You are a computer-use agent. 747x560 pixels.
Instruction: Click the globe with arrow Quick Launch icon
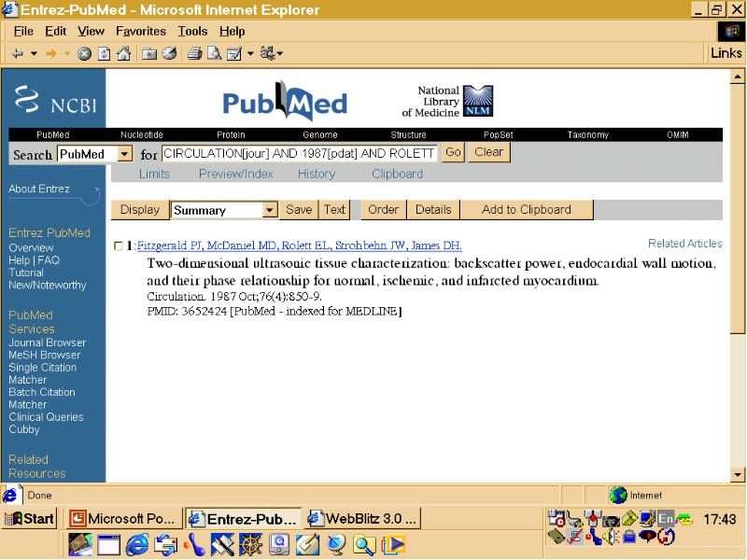336,545
